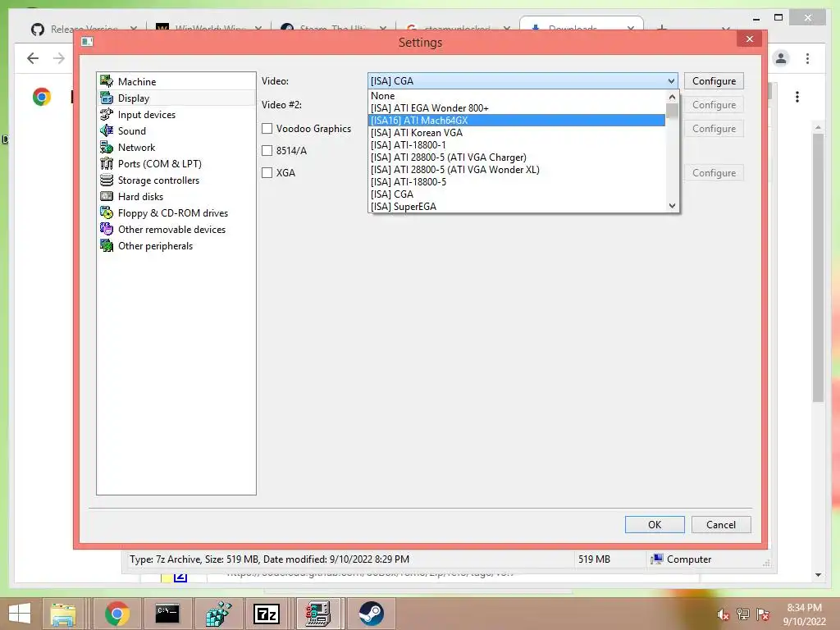This screenshot has width=840, height=630.
Task: Click Configure next to Video
Action: tap(714, 81)
